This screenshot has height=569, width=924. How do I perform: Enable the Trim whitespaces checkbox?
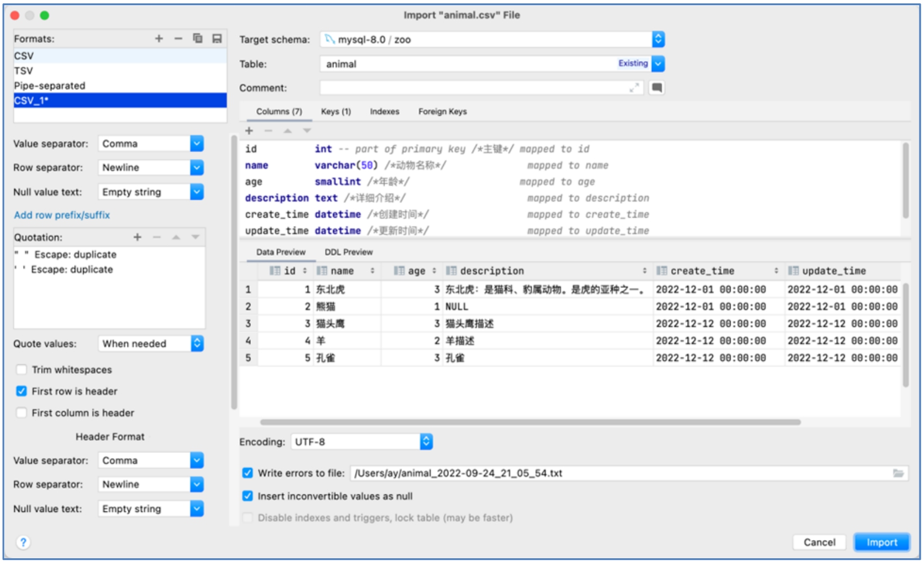pos(21,369)
